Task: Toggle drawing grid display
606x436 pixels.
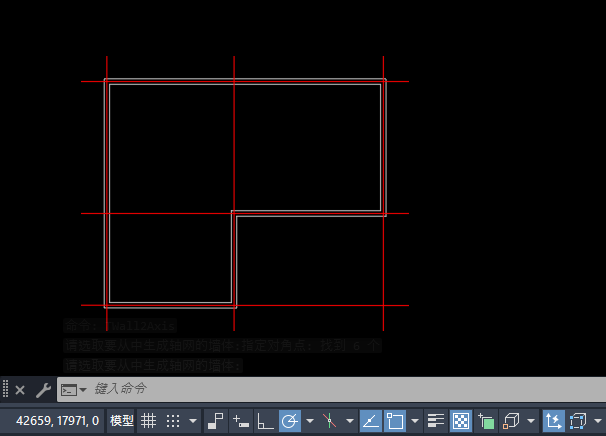Action: pos(148,421)
